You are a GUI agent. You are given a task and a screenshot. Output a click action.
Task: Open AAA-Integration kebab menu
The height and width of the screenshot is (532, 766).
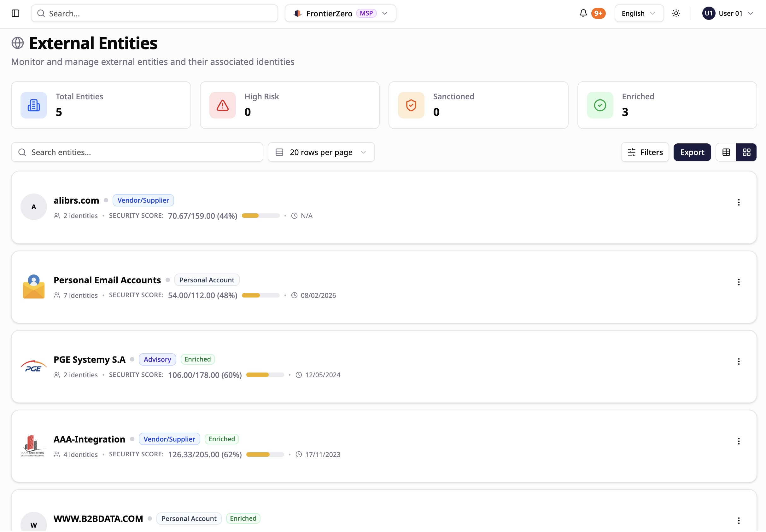click(739, 441)
